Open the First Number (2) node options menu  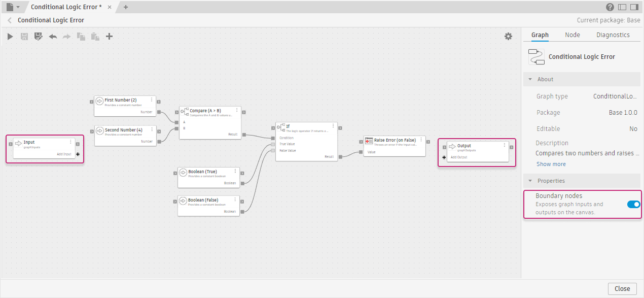pyautogui.click(x=151, y=100)
